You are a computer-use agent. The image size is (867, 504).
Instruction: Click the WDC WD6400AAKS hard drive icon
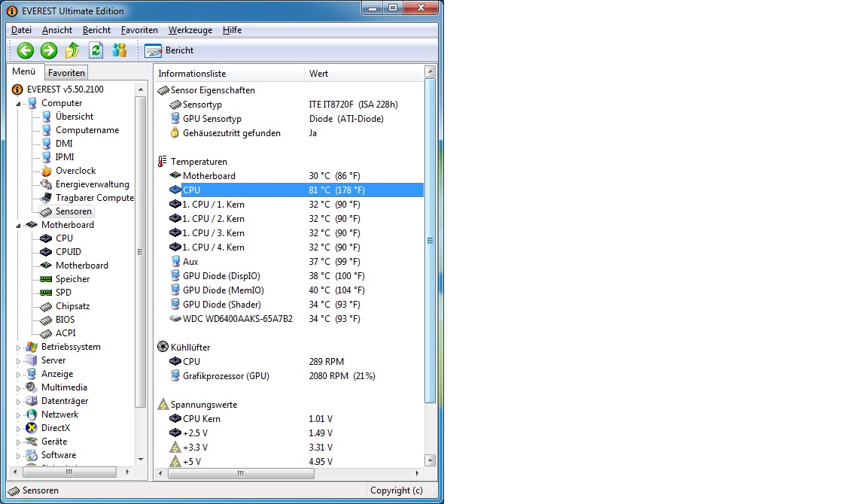tap(175, 319)
